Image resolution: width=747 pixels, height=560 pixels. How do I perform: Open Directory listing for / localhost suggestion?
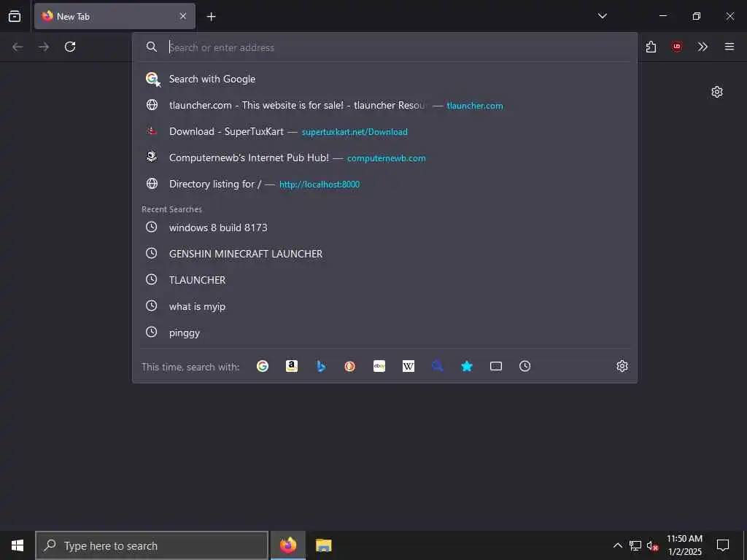384,184
